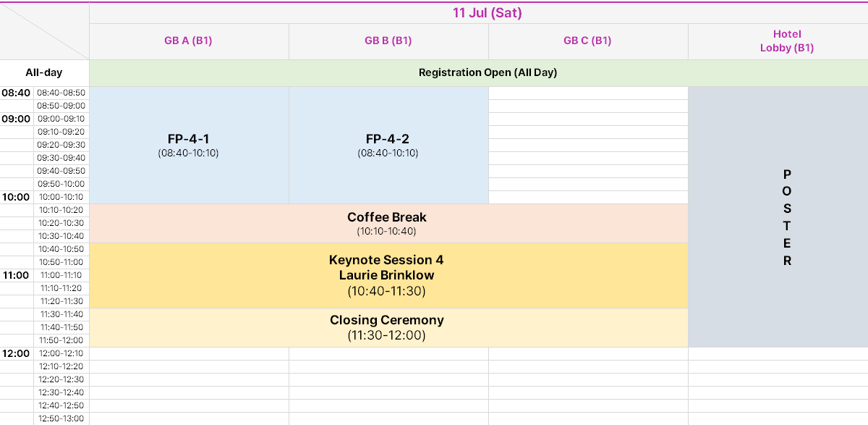Click the 11:00 hour marker
Screen dimensions: 868x425
(x=16, y=276)
